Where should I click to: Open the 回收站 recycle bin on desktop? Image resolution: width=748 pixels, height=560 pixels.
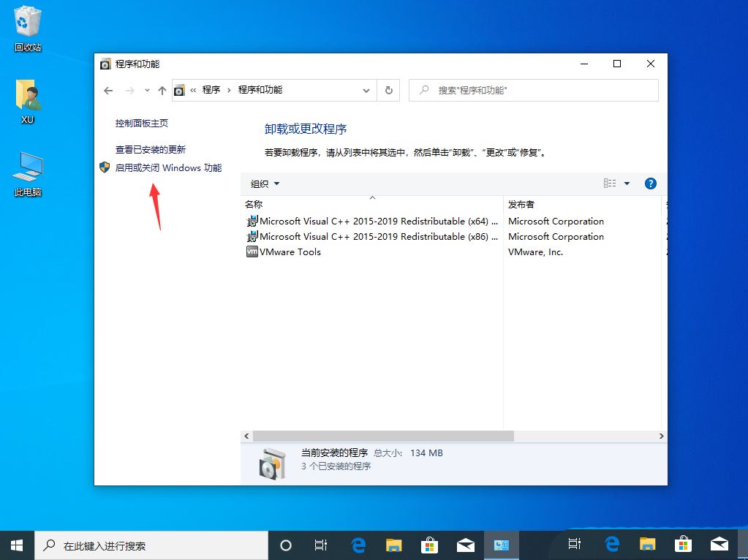pyautogui.click(x=26, y=22)
